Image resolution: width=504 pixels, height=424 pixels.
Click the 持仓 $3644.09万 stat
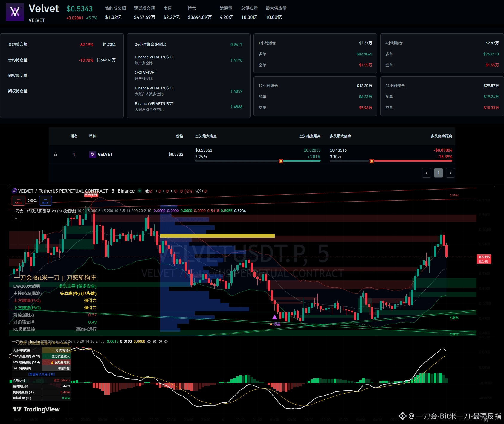click(x=200, y=13)
